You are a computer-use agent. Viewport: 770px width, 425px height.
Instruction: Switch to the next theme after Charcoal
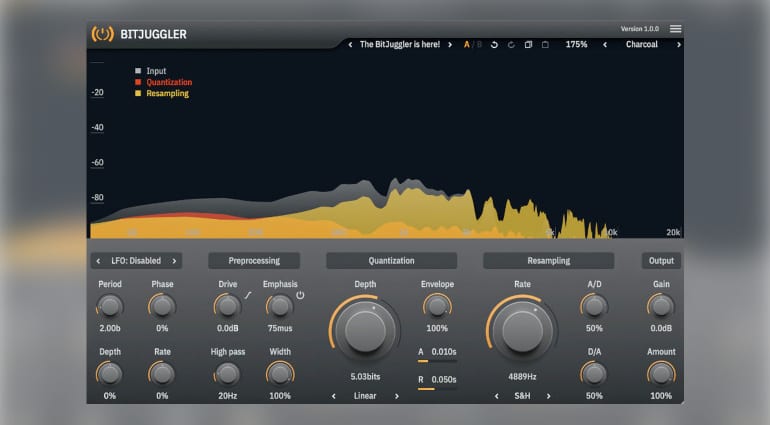[679, 45]
